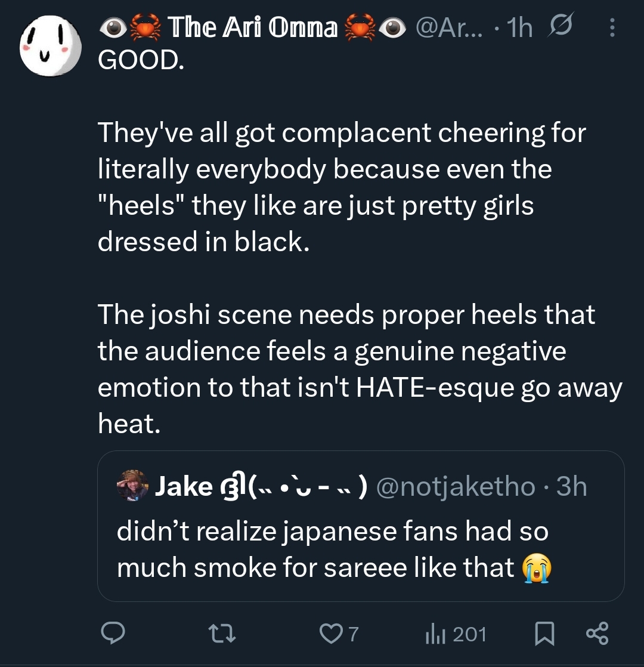Click the like count number 7
The width and height of the screenshot is (644, 667).
tap(353, 634)
